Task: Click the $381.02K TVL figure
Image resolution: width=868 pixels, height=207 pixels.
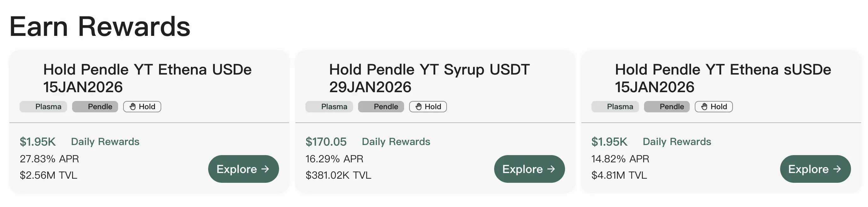Action: 338,175
